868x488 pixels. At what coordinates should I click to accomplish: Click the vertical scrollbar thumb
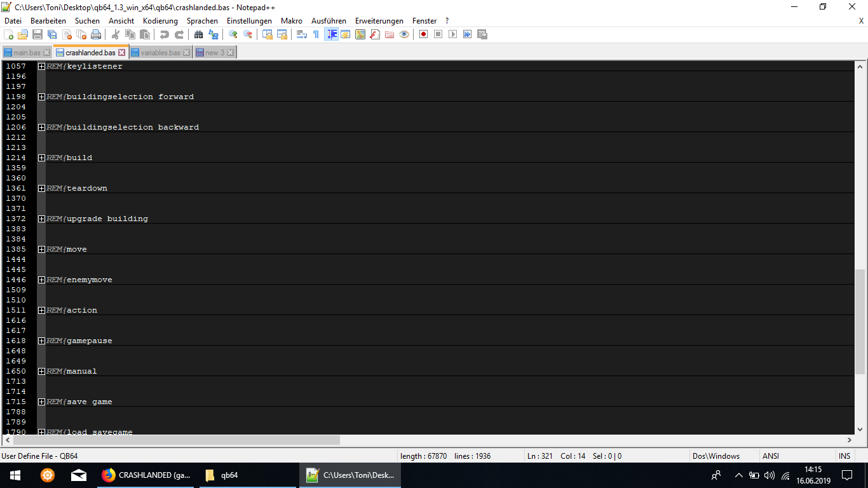pos(860,321)
